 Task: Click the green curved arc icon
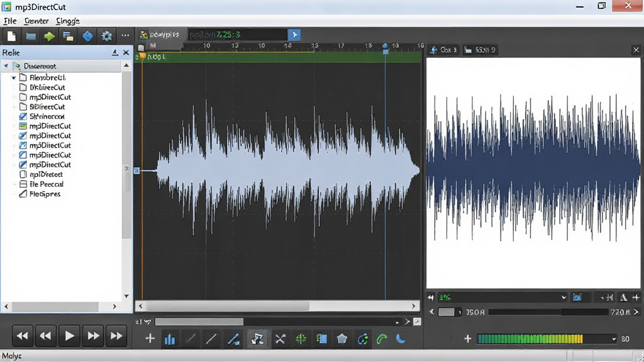tap(382, 339)
